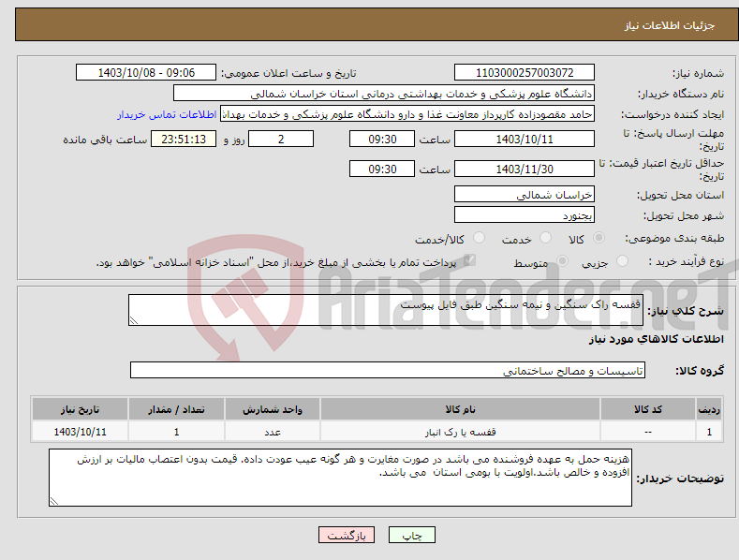
Task: Select the جزیی purchase type radio
Action: [622, 260]
